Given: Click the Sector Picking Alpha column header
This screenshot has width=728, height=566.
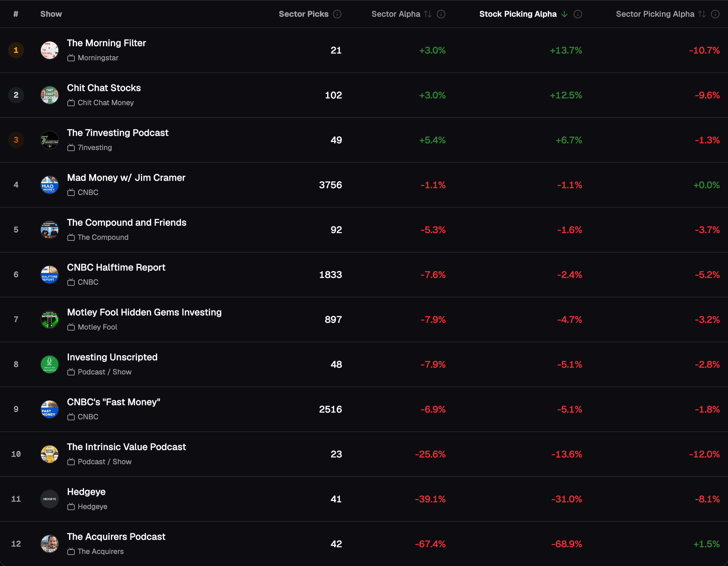Looking at the screenshot, I should pyautogui.click(x=655, y=14).
